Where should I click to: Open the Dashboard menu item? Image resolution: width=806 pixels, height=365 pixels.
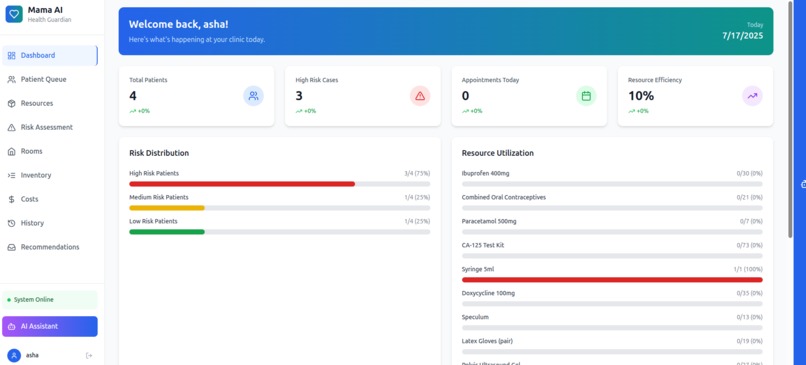tap(50, 56)
